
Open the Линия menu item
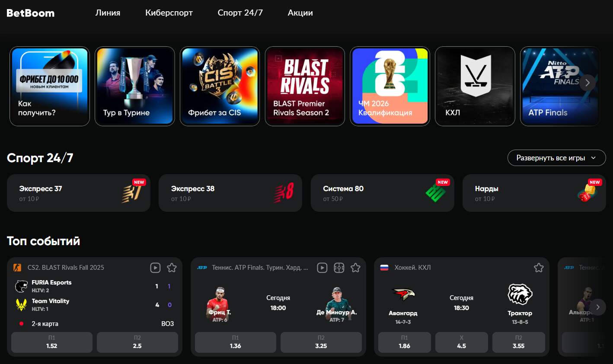click(x=108, y=13)
